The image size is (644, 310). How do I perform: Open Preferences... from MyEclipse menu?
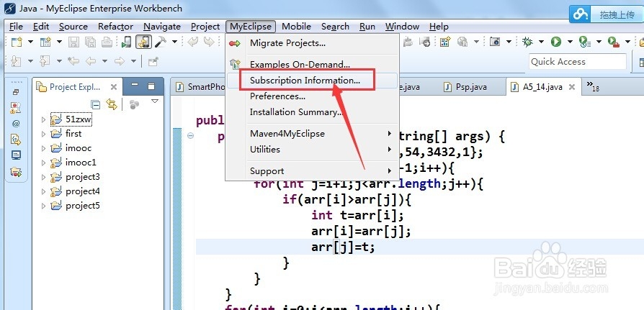click(x=313, y=96)
